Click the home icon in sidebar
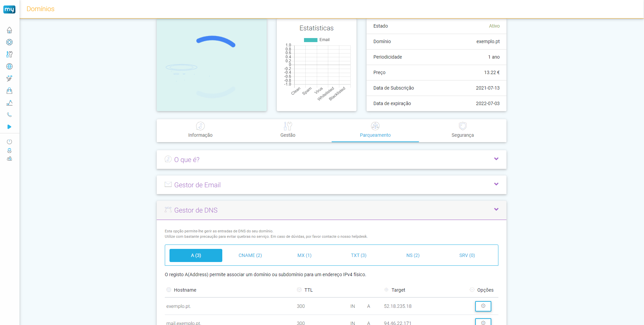644x325 pixels. click(9, 30)
